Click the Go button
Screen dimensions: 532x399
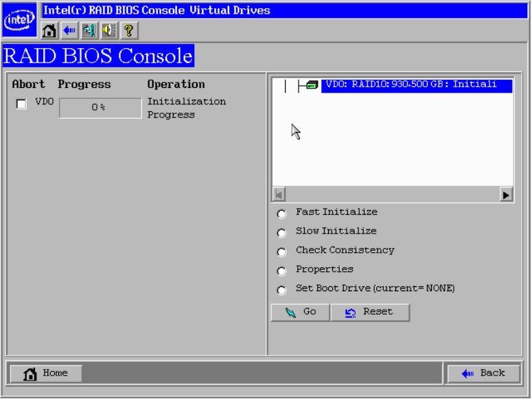[x=300, y=312]
